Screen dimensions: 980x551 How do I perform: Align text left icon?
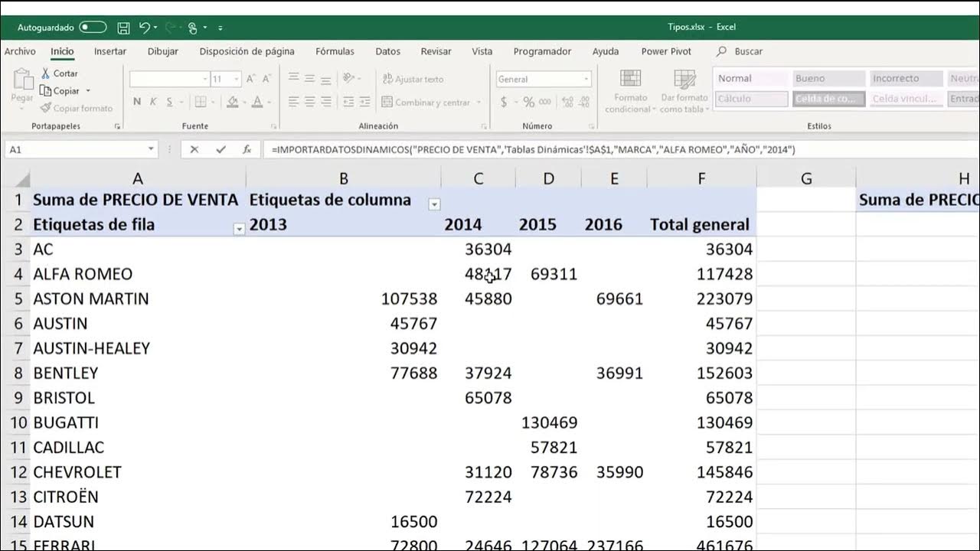pos(294,102)
